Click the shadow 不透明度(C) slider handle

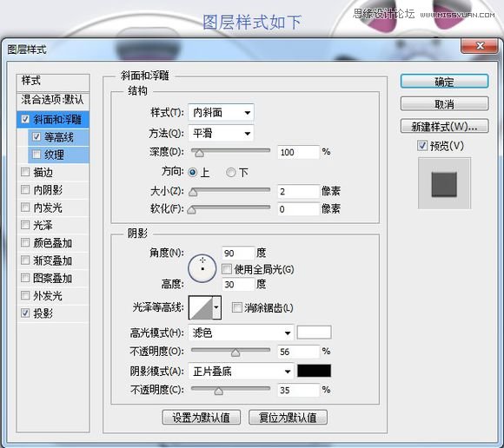pos(219,391)
